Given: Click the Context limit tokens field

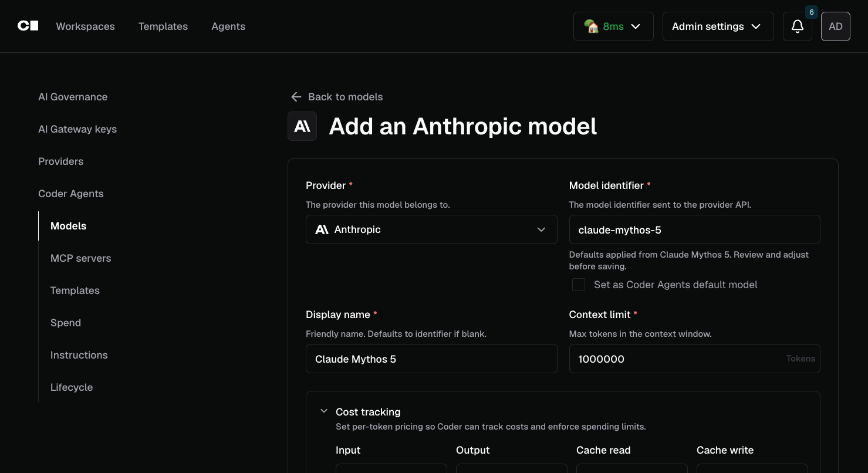Looking at the screenshot, I should pyautogui.click(x=694, y=359).
